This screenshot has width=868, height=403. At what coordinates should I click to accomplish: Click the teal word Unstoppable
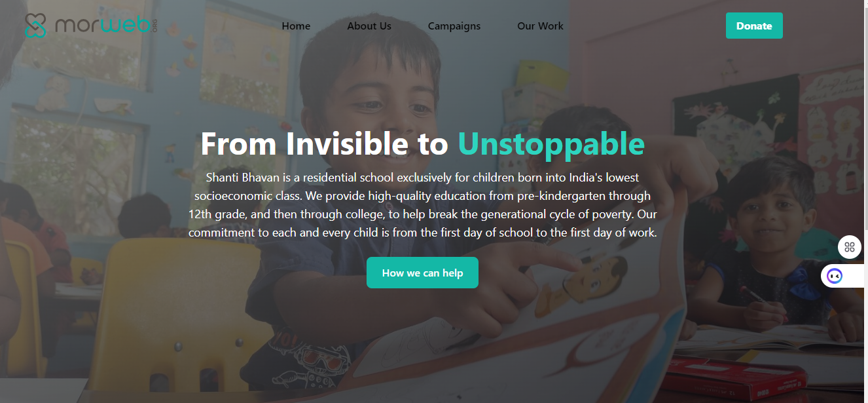(x=551, y=144)
